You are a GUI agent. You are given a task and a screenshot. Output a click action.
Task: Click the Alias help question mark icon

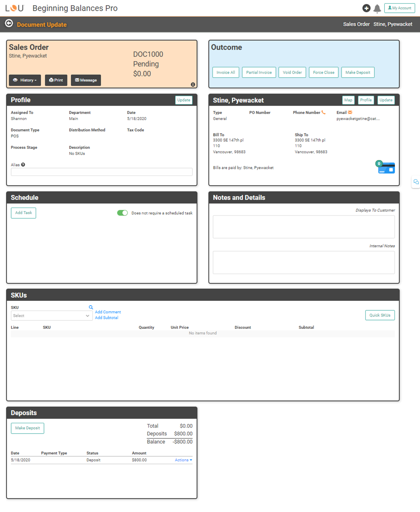point(23,165)
